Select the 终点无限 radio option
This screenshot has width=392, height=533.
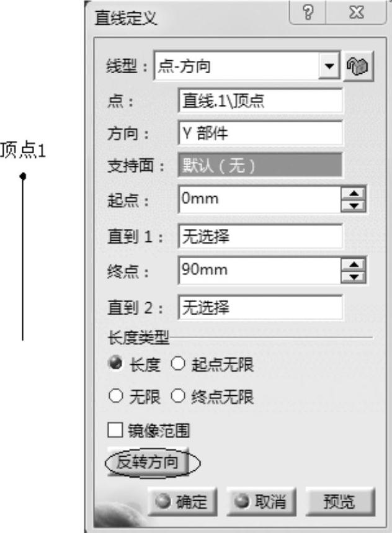point(177,397)
